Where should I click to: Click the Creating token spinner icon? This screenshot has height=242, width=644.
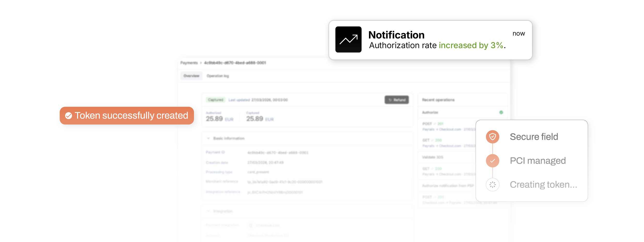click(492, 185)
